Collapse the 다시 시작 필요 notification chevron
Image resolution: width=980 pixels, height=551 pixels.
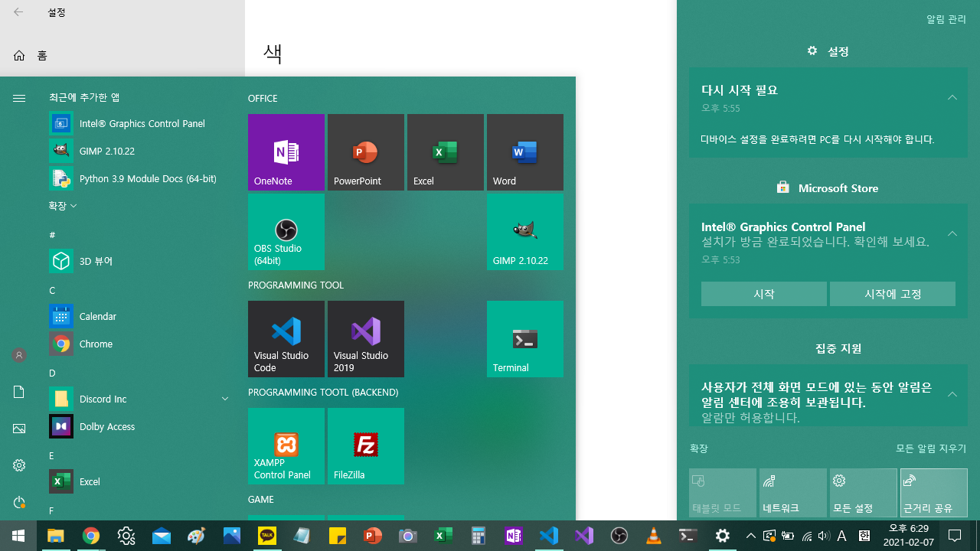point(952,97)
